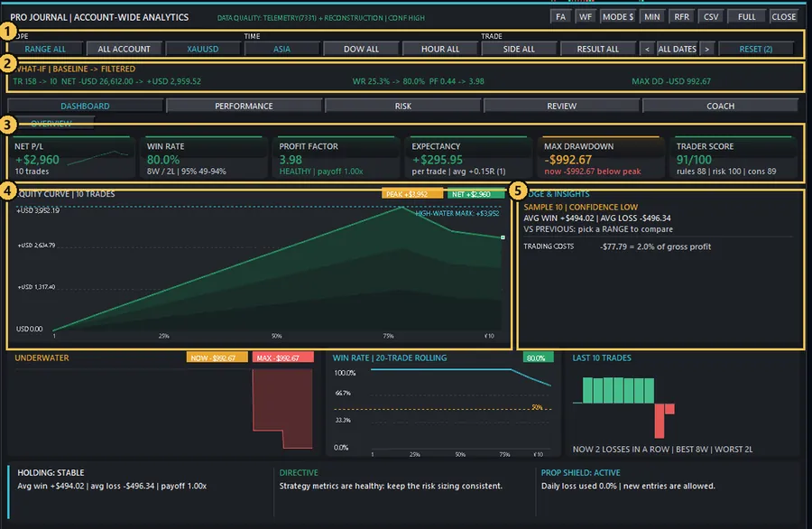Image resolution: width=812 pixels, height=529 pixels.
Task: Change the RESULT ALL trade filter
Action: [597, 49]
